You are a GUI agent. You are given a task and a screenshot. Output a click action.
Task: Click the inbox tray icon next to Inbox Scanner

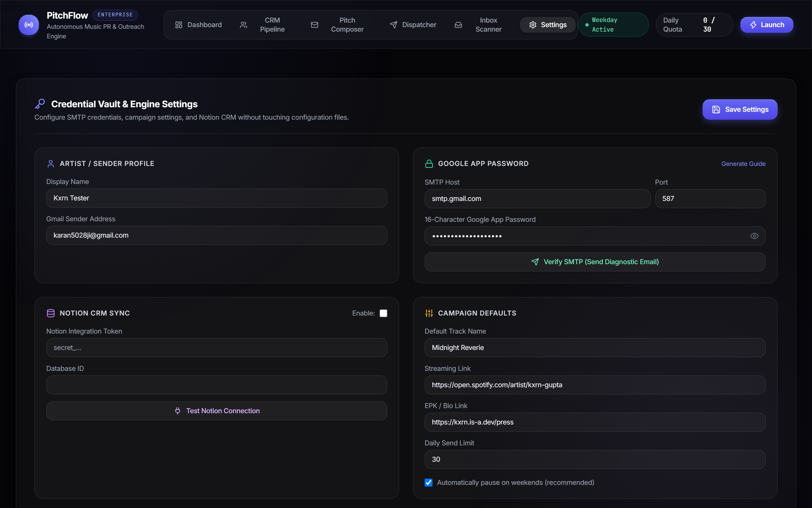(x=458, y=25)
